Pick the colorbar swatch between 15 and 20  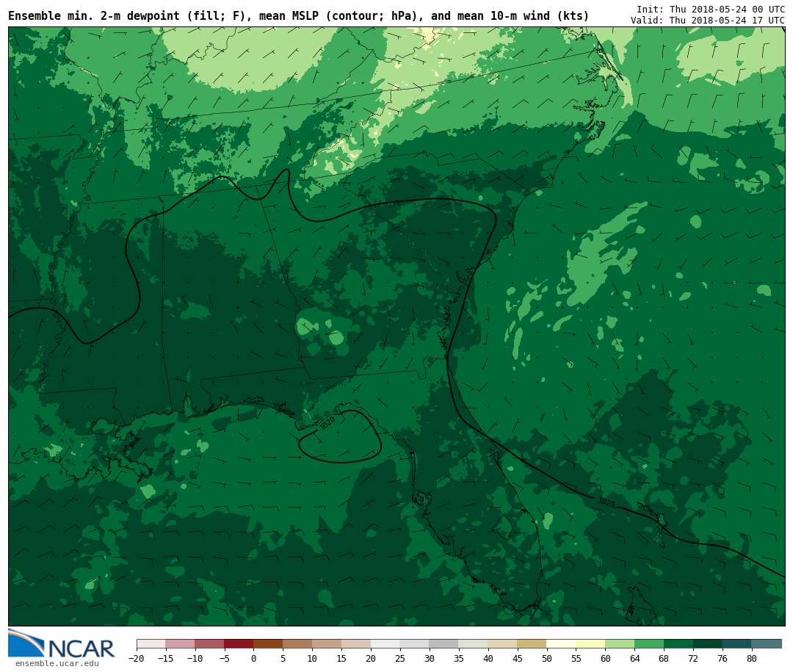tap(356, 644)
